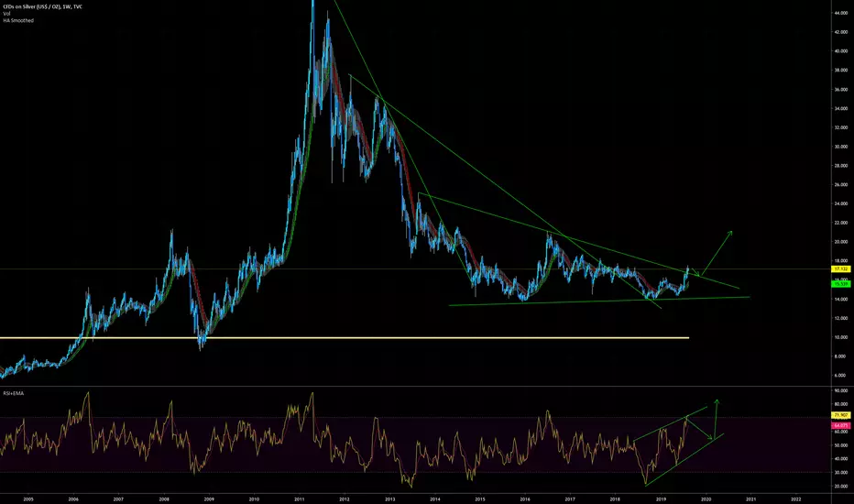Click 2011 on the time axis
The image size is (854, 504).
299,499
